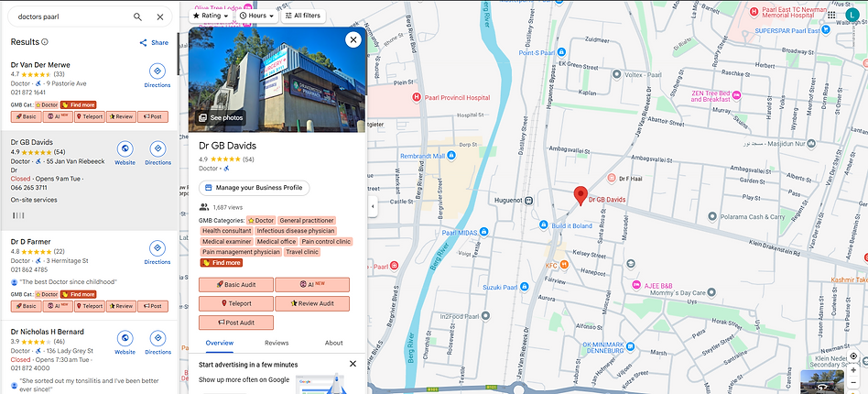The width and height of the screenshot is (868, 394).
Task: Click Basic under Dr Van Der Merwe
Action: [x=26, y=117]
